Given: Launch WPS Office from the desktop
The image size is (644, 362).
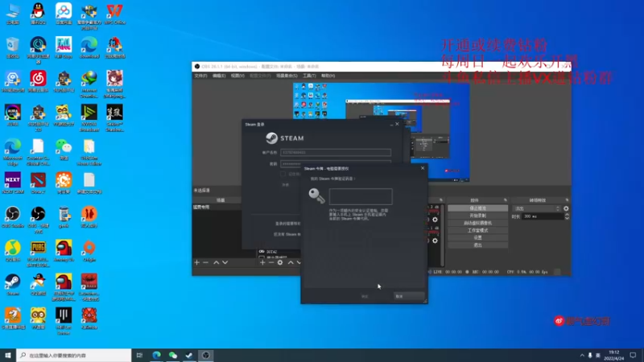Looking at the screenshot, I should [x=114, y=12].
